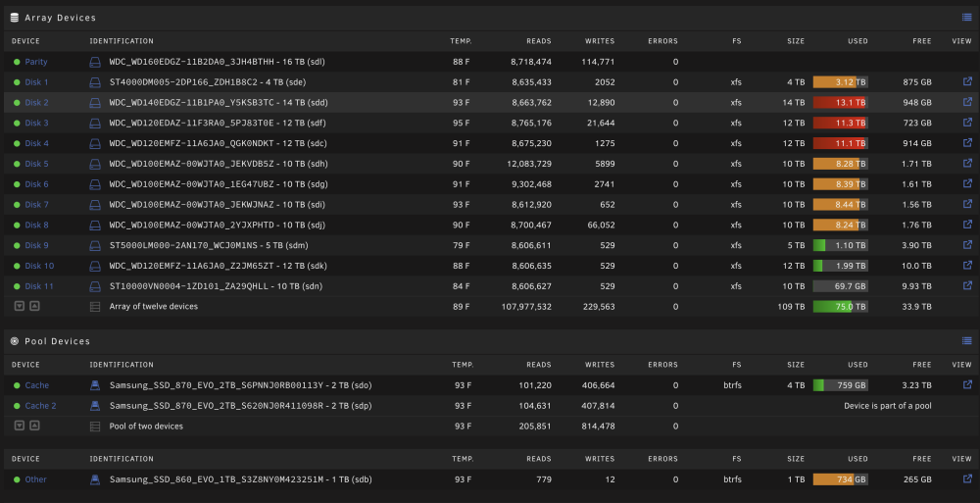The image size is (980, 503).
Task: Open the Disk 10 device link
Action: tap(39, 266)
